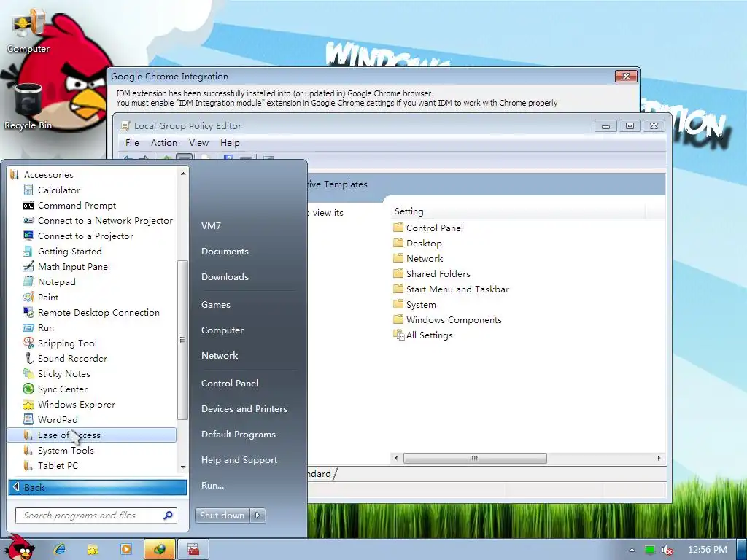Click the muted volume tray icon
The height and width of the screenshot is (560, 747).
click(667, 550)
